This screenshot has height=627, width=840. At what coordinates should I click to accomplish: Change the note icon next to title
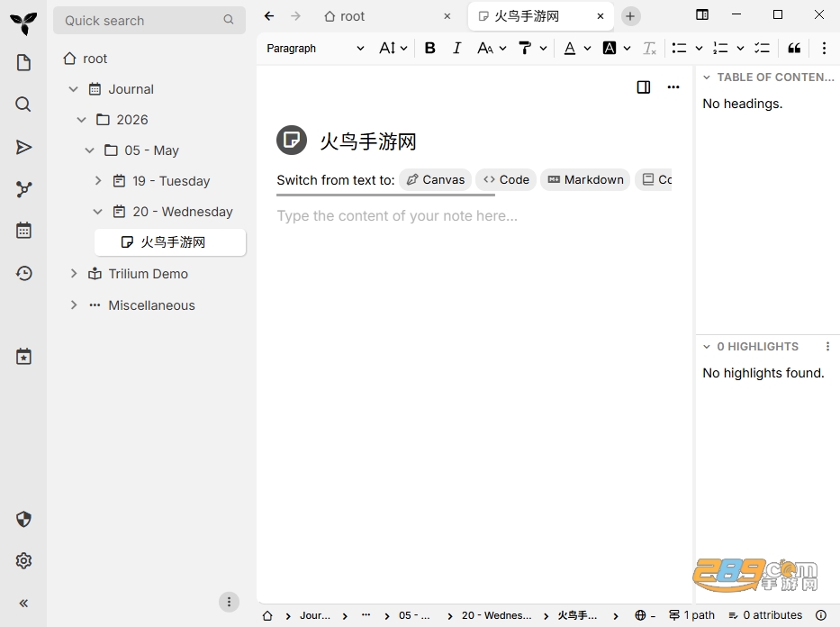[x=292, y=141]
